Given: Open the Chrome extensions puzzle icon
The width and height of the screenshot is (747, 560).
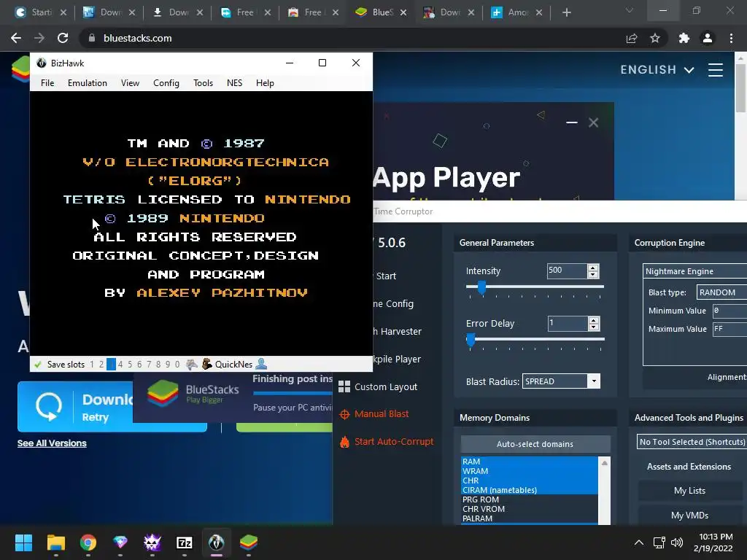Looking at the screenshot, I should pyautogui.click(x=684, y=38).
